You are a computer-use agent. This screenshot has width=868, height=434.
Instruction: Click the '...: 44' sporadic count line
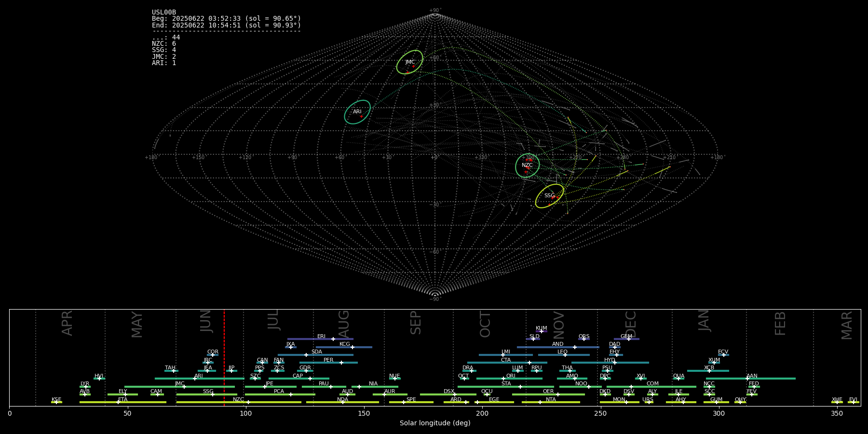pyautogui.click(x=166, y=38)
